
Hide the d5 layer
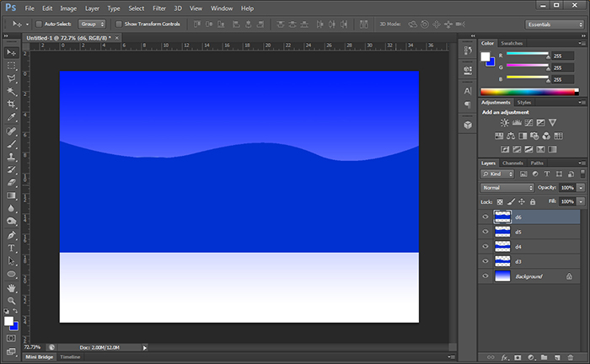[x=485, y=232]
